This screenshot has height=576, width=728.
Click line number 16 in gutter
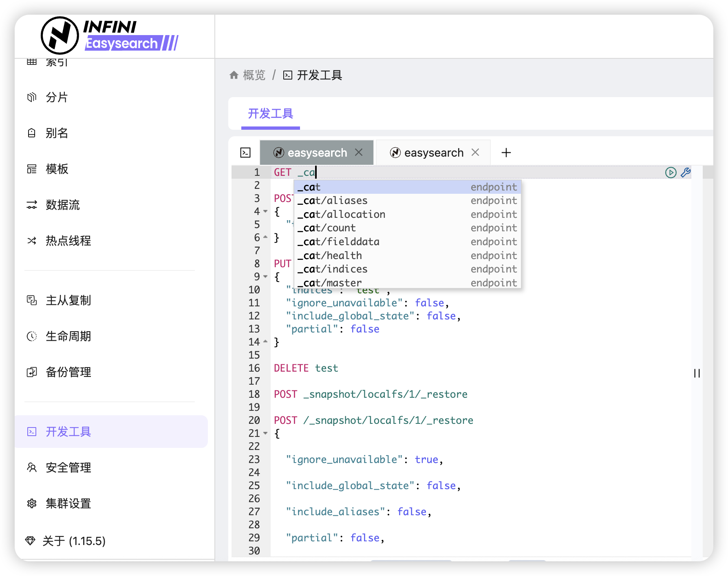(x=254, y=368)
